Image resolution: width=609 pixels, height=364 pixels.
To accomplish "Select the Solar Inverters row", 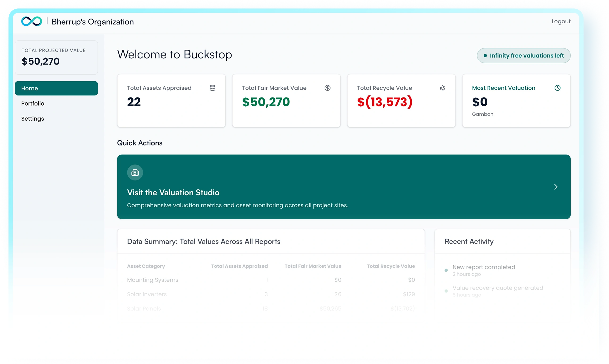I will click(271, 294).
